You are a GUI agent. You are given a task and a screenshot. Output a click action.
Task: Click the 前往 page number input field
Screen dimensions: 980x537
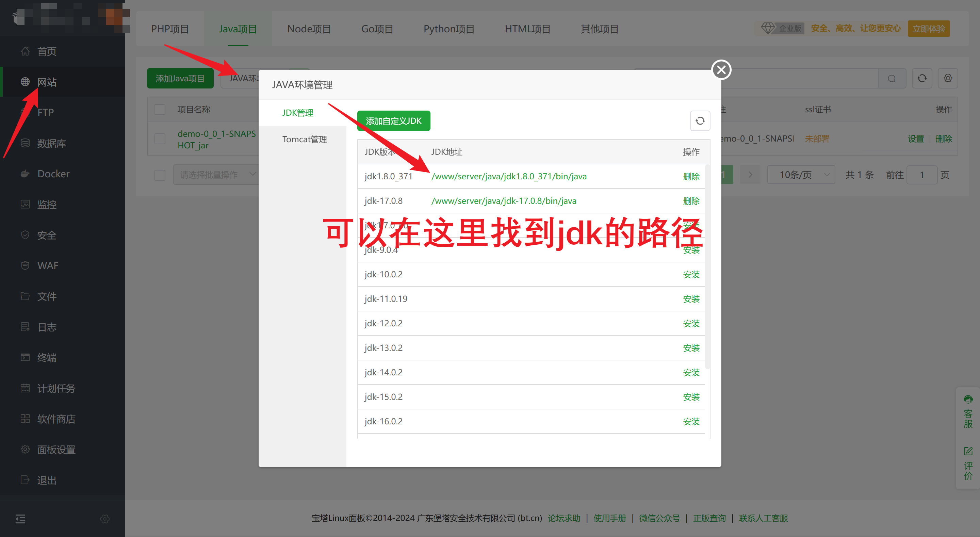(x=921, y=175)
